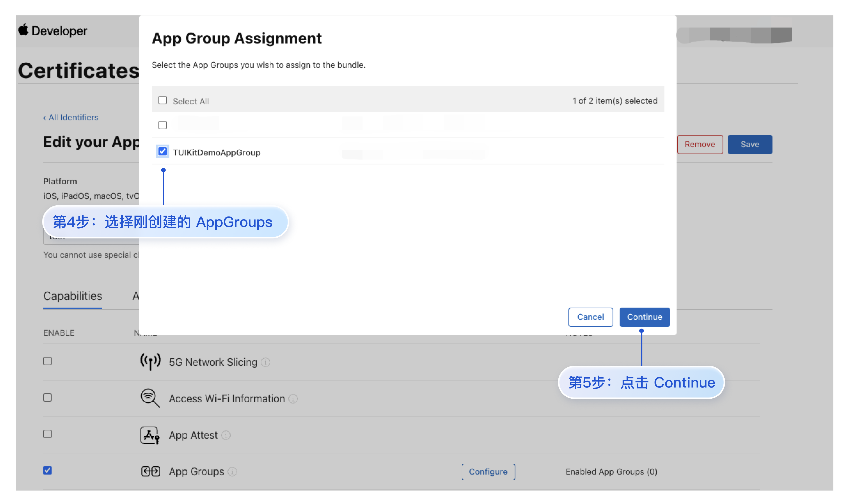Click Configure next to App Groups
Image resolution: width=849 pixels, height=504 pixels.
point(488,472)
